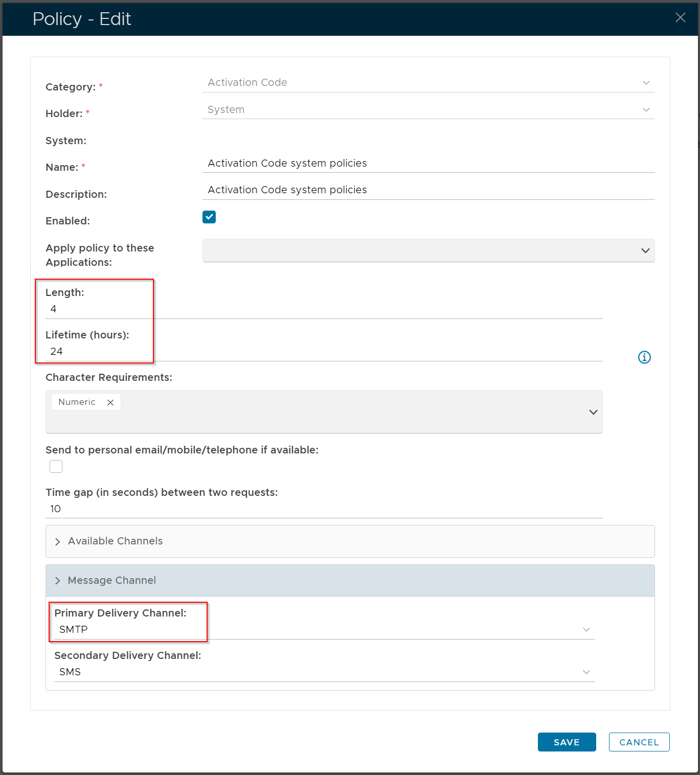This screenshot has width=700, height=775.
Task: Close the Policy Edit dialog
Action: [680, 18]
